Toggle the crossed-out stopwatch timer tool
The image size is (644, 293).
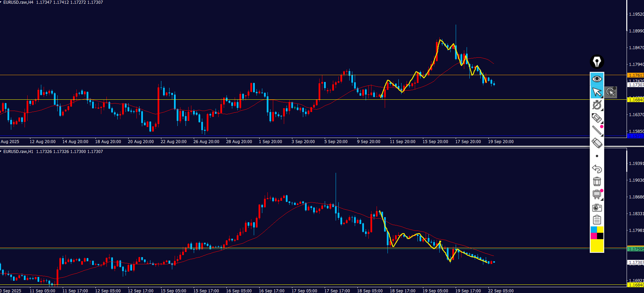point(597,105)
